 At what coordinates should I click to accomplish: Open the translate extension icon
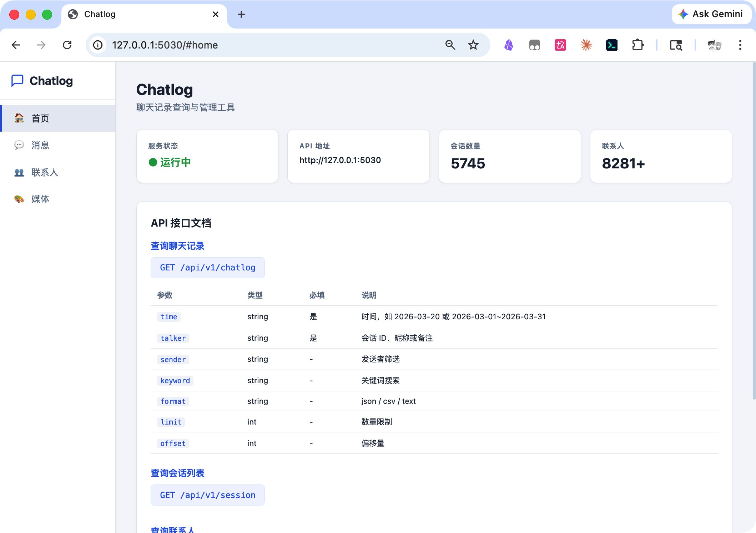(x=560, y=45)
